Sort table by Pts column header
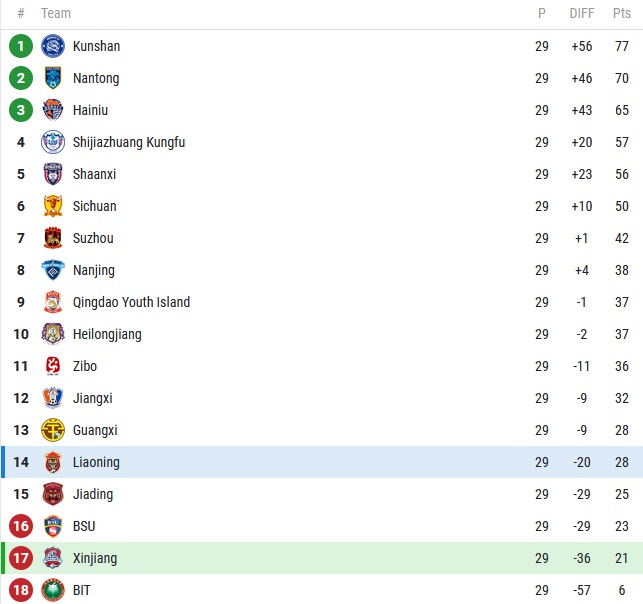Viewport: 643px width, 604px height. coord(622,13)
